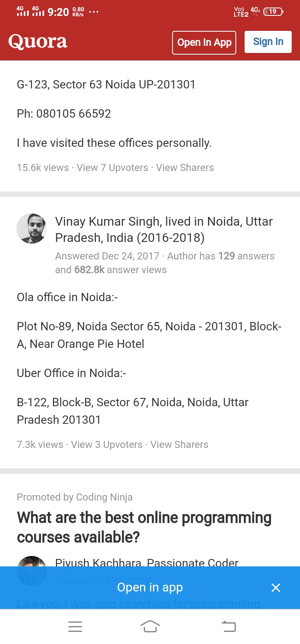
Task: Open Vinay Kumar Singh's profile picture
Action: (x=32, y=229)
